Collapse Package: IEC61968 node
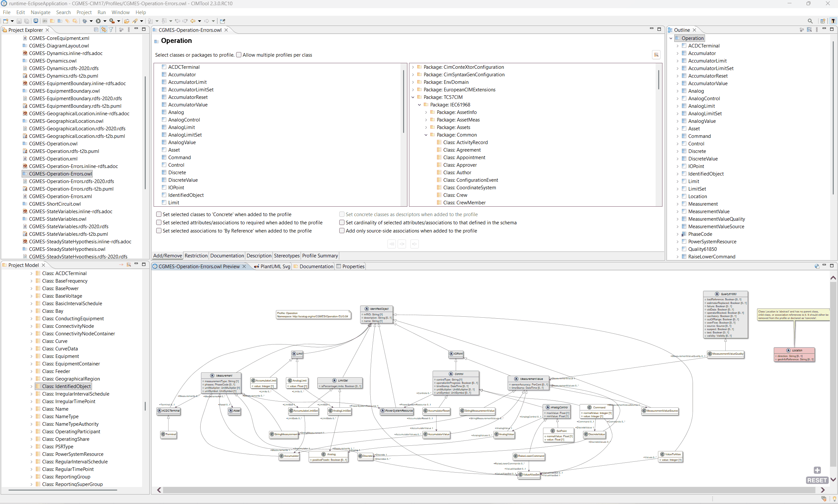Screen dimensions: 838x504 click(419, 105)
